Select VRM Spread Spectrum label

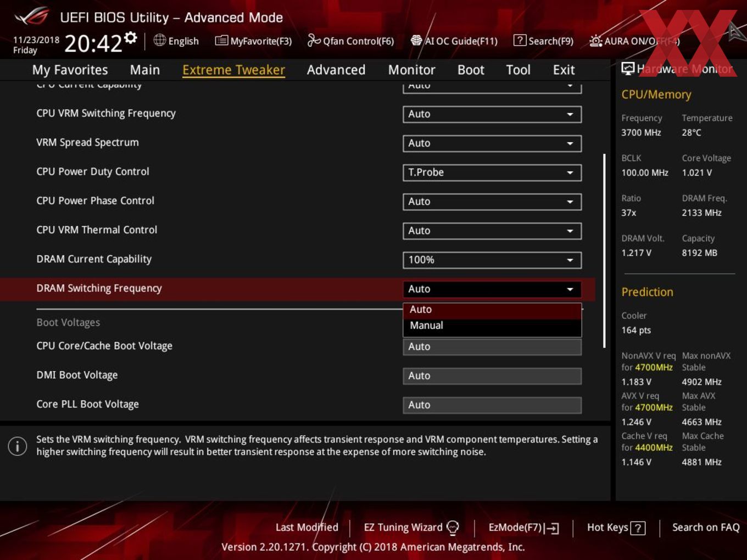point(87,142)
